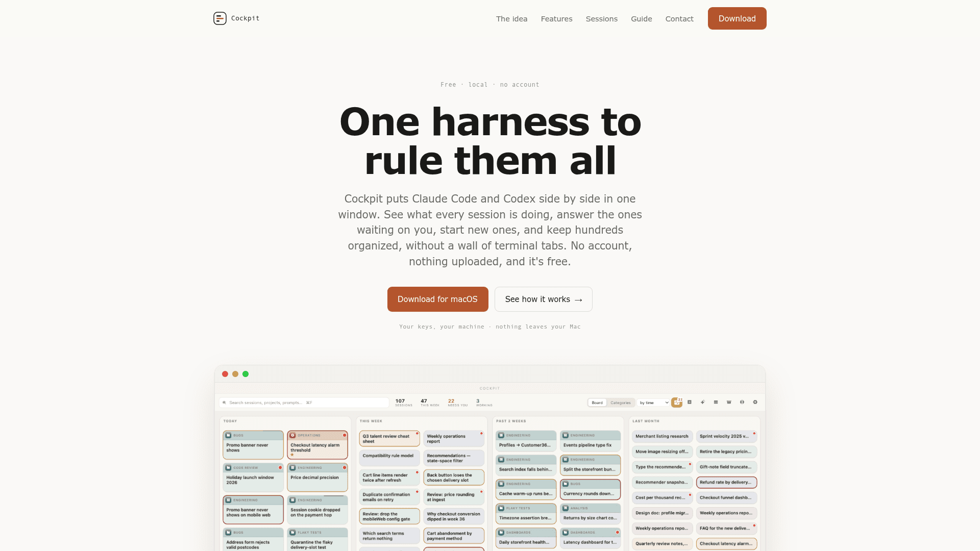Click the icon on the Search index falls card
This screenshot has height=551, width=980.
501,459
